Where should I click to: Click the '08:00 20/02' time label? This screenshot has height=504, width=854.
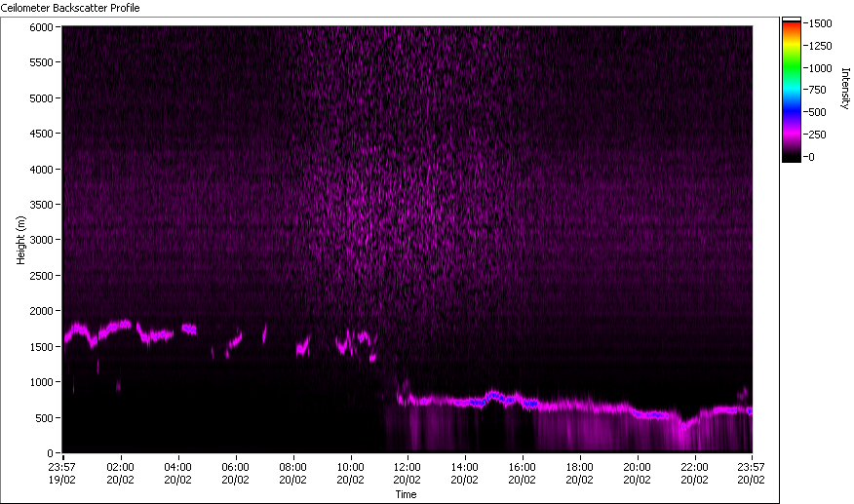point(293,473)
